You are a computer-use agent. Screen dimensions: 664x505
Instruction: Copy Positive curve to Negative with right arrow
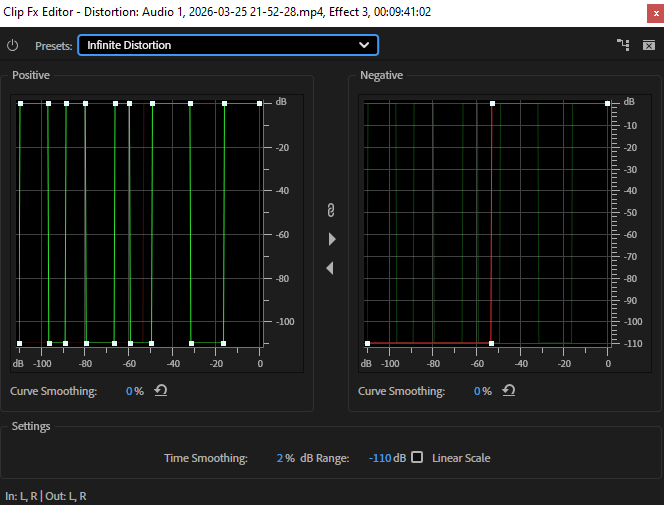click(x=331, y=239)
